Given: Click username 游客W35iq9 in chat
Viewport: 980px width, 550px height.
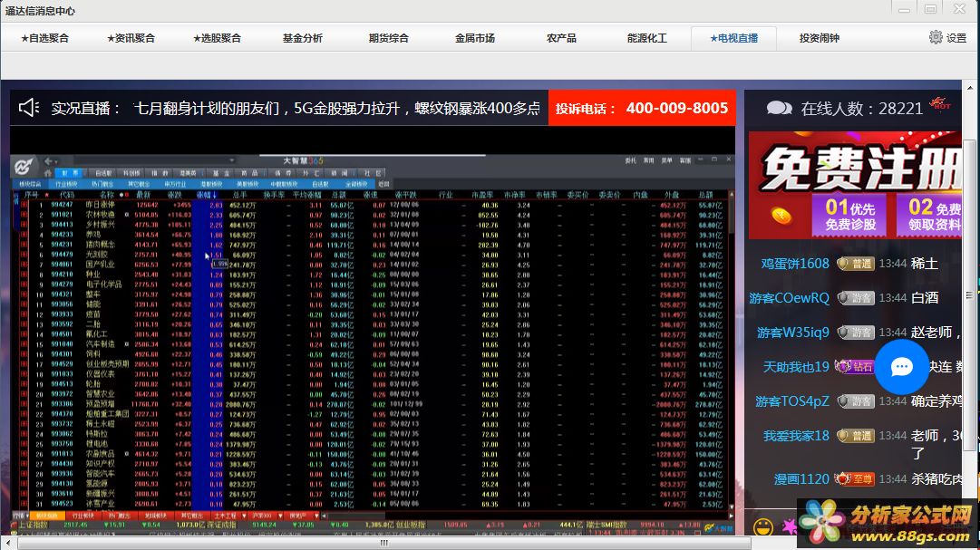Looking at the screenshot, I should [793, 333].
